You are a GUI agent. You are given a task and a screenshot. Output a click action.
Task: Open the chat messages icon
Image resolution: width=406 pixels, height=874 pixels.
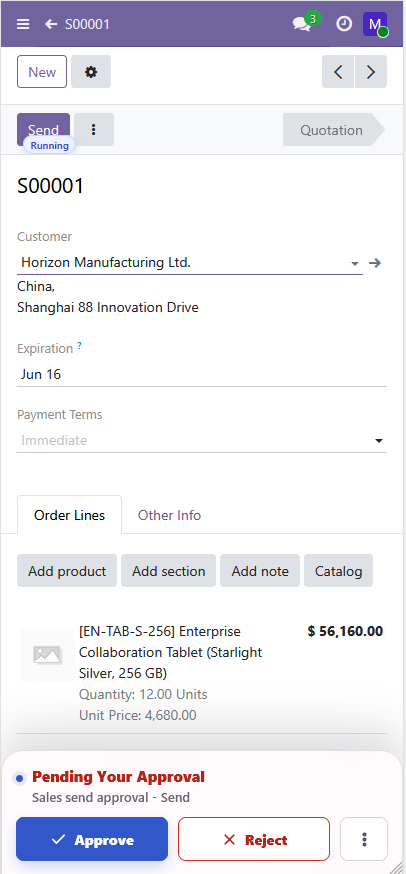click(302, 24)
